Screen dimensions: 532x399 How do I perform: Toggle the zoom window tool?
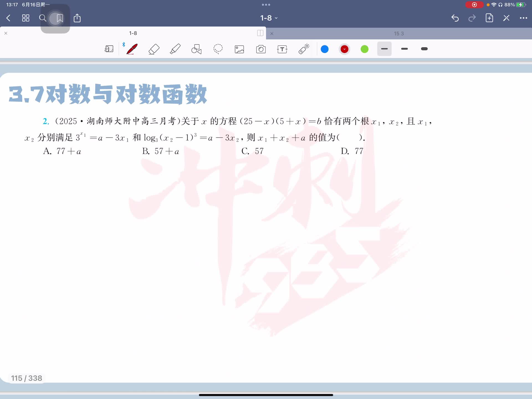point(109,49)
